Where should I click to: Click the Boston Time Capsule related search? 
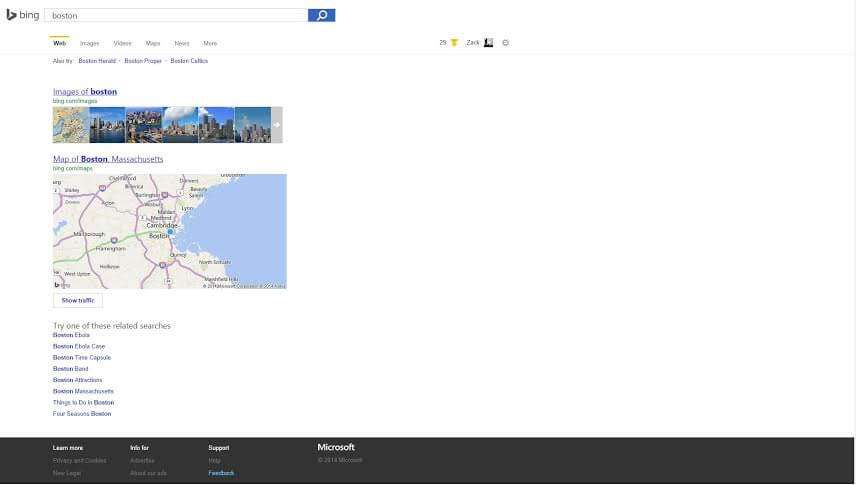coord(82,357)
